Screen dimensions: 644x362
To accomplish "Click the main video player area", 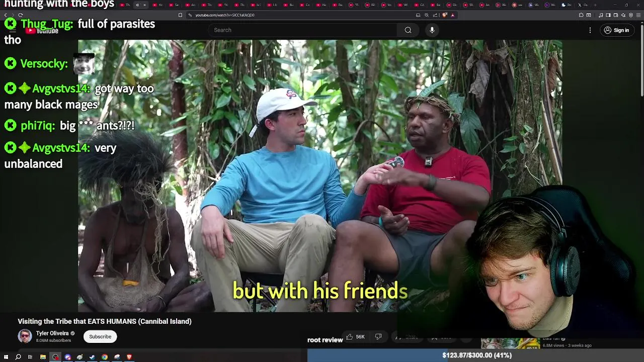I will [x=320, y=176].
